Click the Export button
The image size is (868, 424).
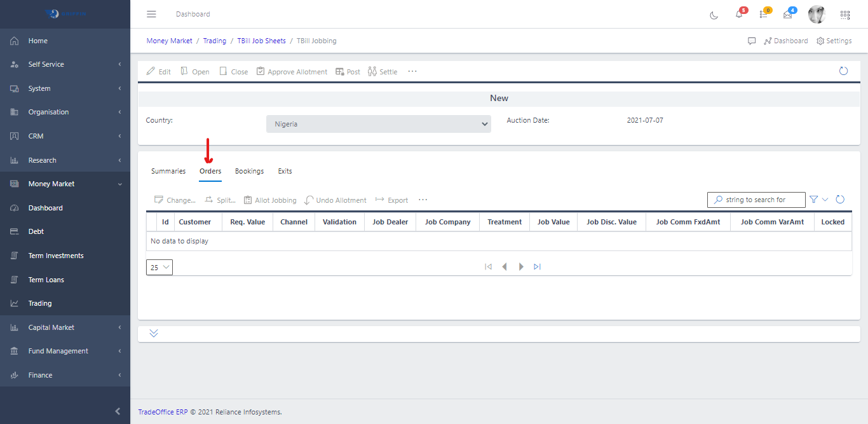(x=391, y=200)
